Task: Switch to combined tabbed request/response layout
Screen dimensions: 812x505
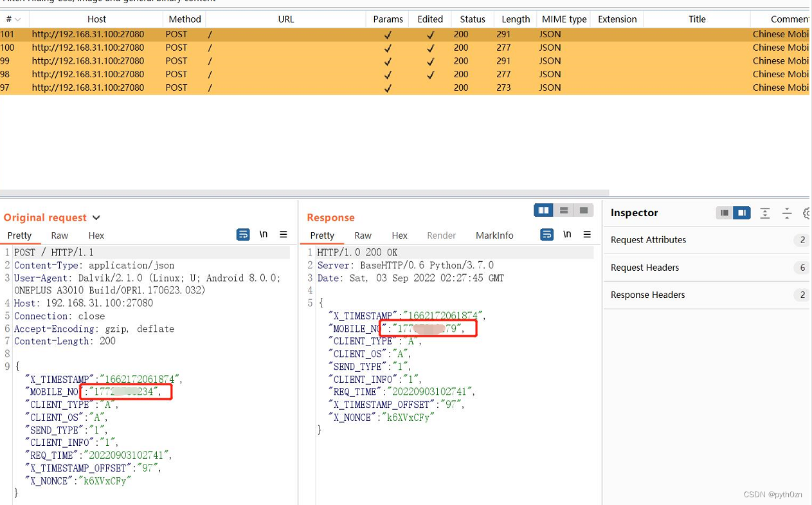Action: 584,210
